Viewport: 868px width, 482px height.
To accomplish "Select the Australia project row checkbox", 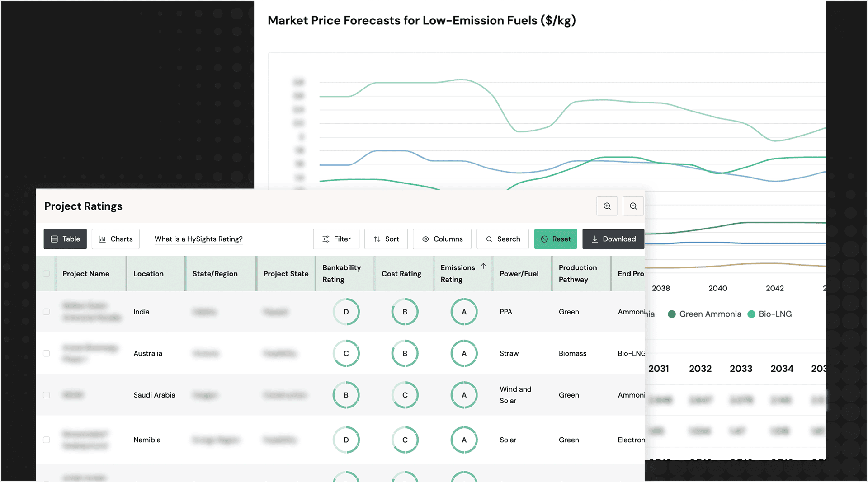I will coord(47,353).
